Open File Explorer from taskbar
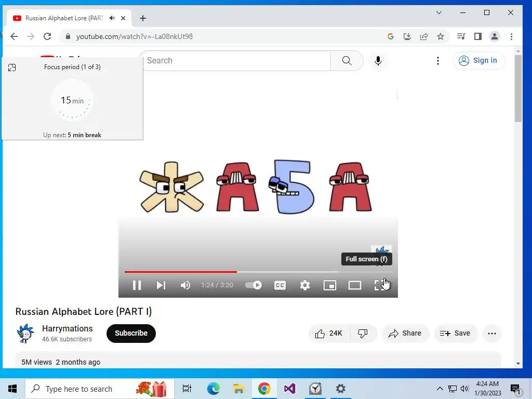Screen dimensions: 532x399 coord(239,389)
